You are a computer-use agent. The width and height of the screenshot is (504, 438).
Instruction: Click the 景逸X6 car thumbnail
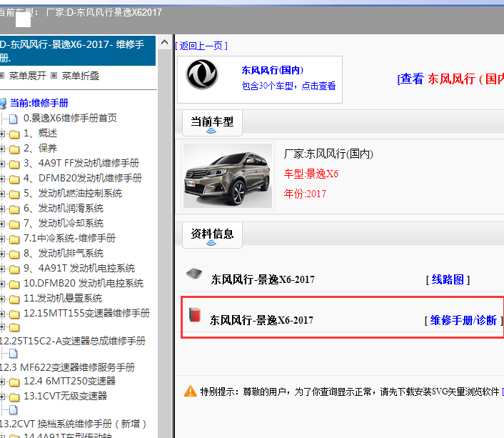point(228,176)
